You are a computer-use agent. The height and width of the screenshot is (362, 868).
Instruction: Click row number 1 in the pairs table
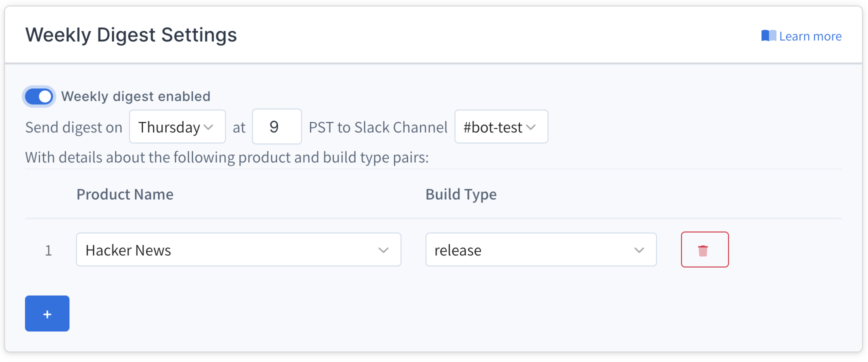pos(48,250)
